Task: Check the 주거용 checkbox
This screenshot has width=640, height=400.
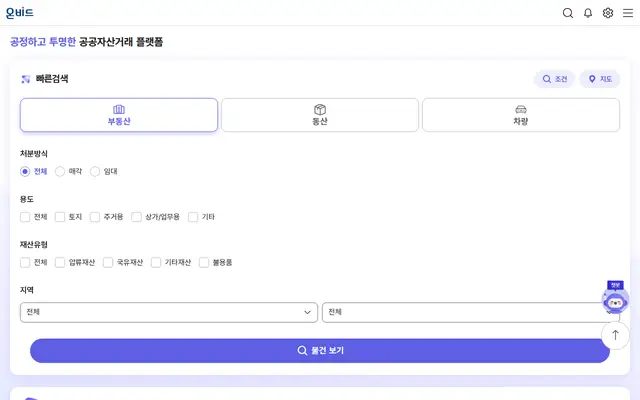Action: pyautogui.click(x=95, y=217)
